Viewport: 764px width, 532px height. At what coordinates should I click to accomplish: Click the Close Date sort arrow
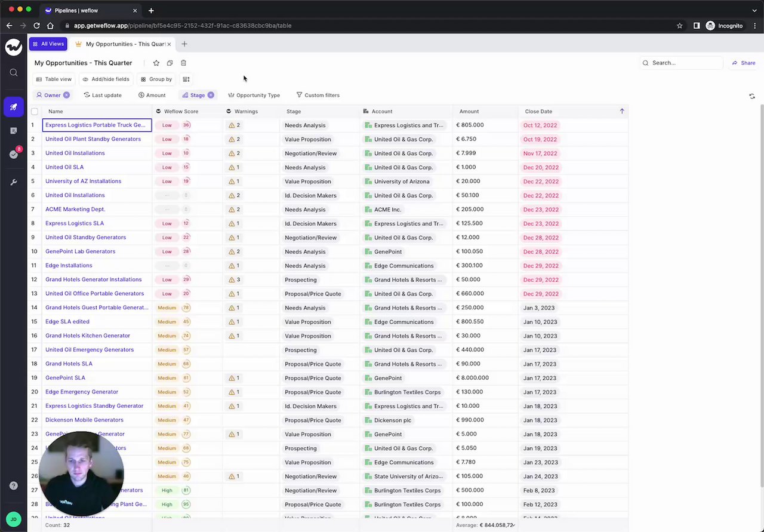click(622, 111)
